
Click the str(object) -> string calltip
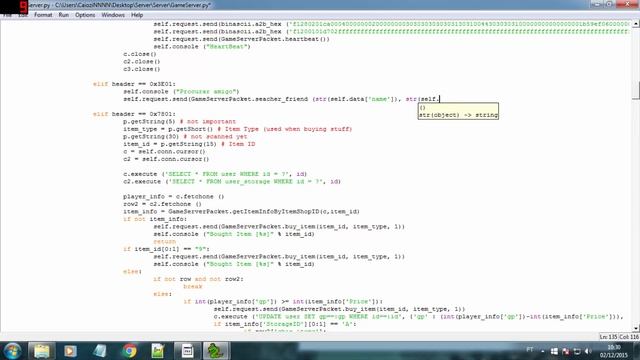(x=458, y=111)
